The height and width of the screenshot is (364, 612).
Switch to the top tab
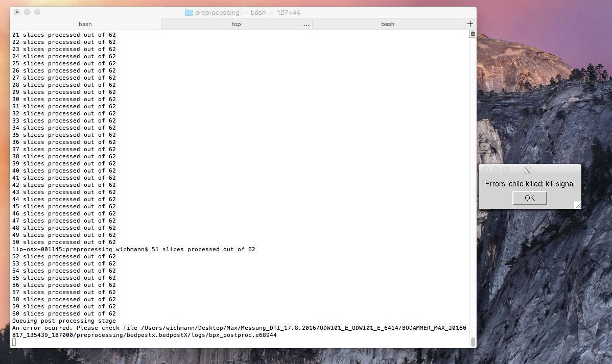point(236,24)
